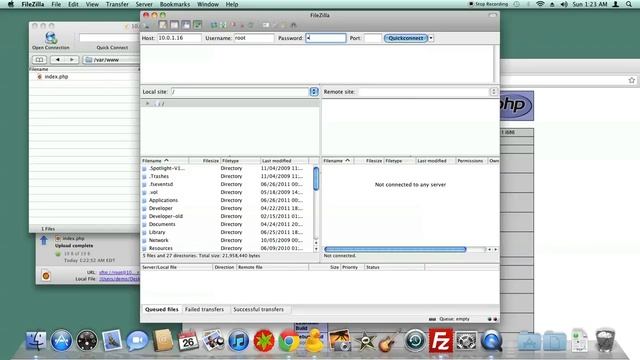Viewport: 640px width, 360px height.
Task: Open the App Store from the Dock
Action: click(x=61, y=341)
